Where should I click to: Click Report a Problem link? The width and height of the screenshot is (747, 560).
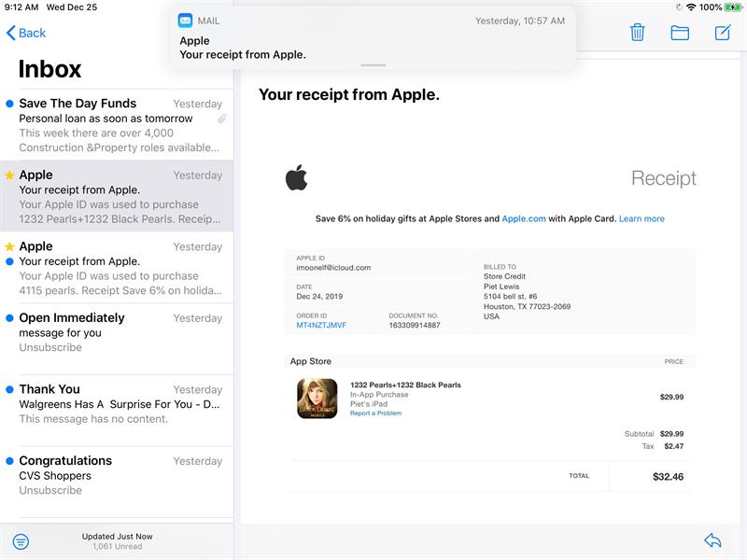point(375,413)
